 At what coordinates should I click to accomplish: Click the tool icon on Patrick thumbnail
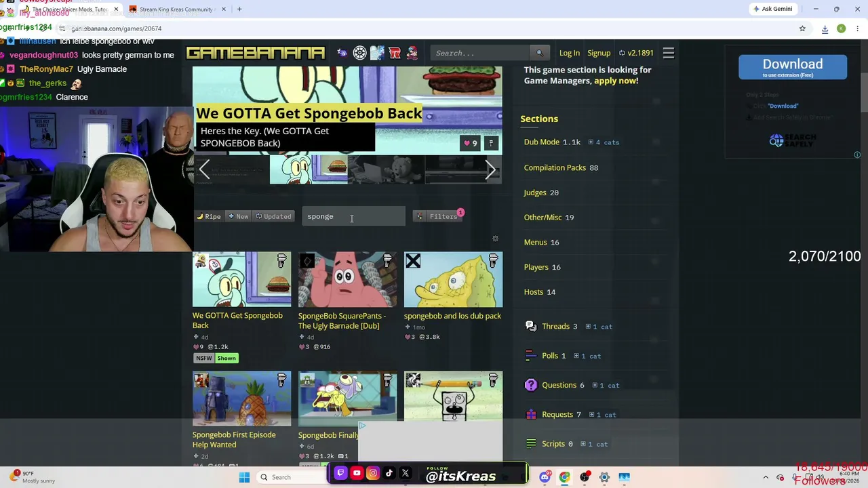tap(388, 260)
